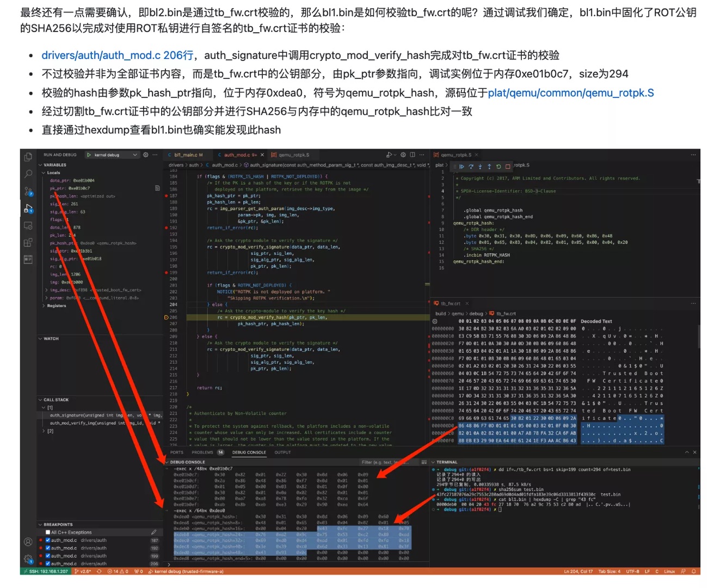Open the Search icon in activity bar
Viewport: 720px width, 588px height.
[x=28, y=174]
